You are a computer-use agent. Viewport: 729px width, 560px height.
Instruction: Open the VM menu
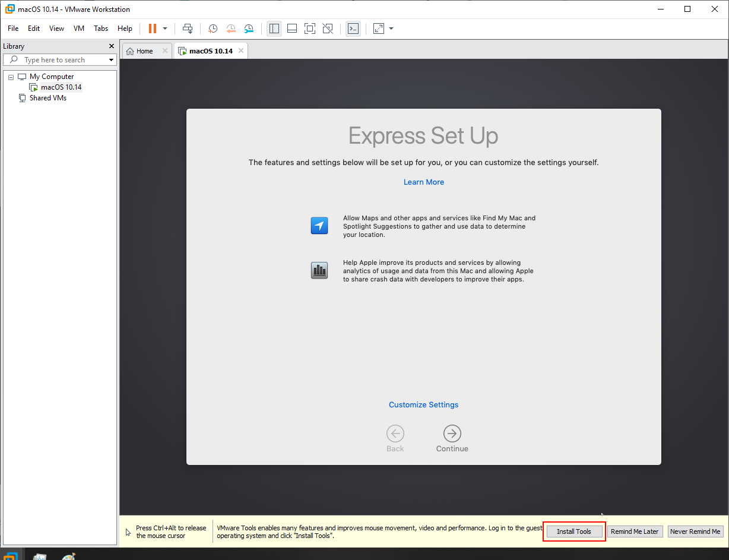(79, 28)
